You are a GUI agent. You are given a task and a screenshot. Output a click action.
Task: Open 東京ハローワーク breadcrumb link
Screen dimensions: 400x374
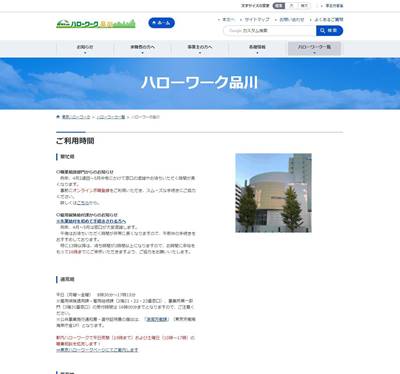coord(76,117)
